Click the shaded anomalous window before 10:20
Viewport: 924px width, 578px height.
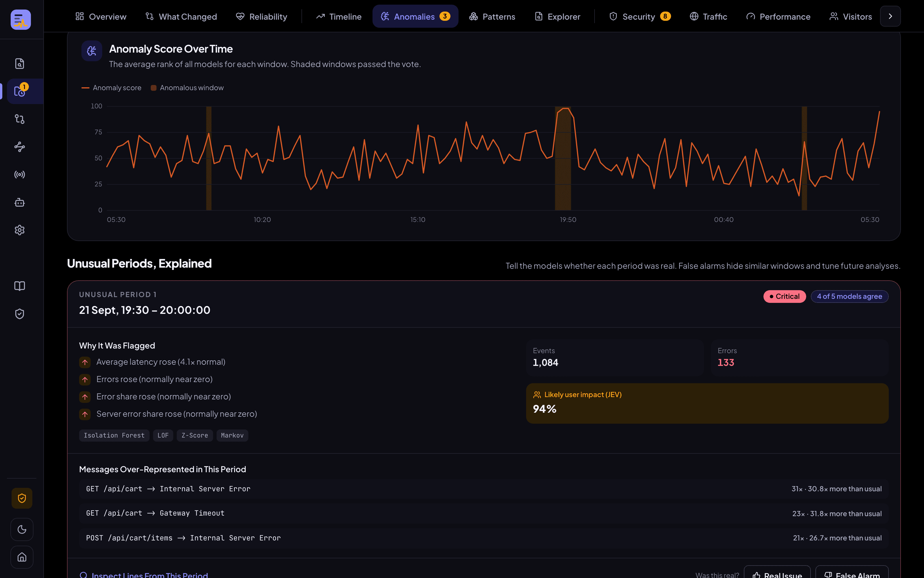(x=209, y=158)
